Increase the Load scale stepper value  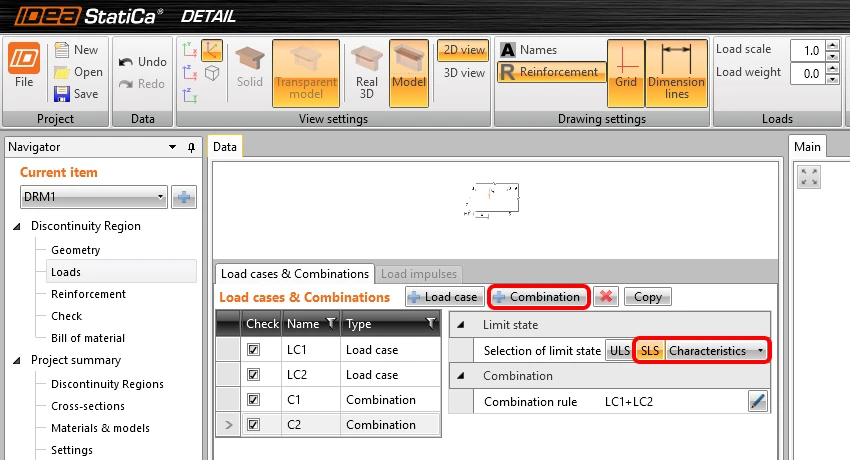click(x=833, y=44)
